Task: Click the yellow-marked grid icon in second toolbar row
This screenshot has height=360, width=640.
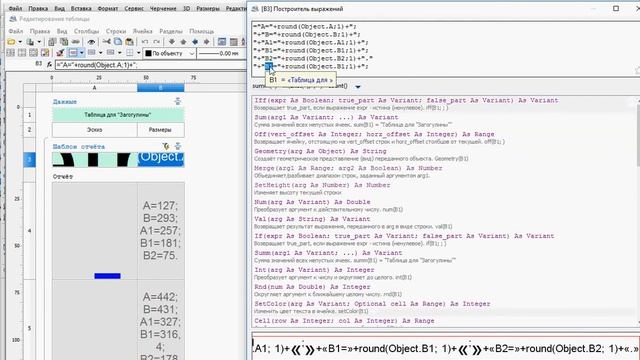Action: (45, 53)
